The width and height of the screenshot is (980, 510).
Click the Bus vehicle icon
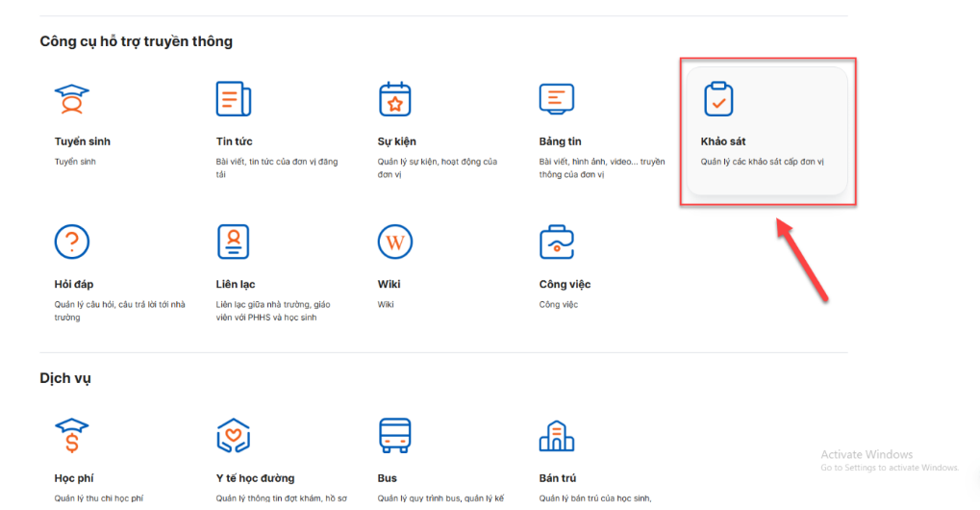394,435
